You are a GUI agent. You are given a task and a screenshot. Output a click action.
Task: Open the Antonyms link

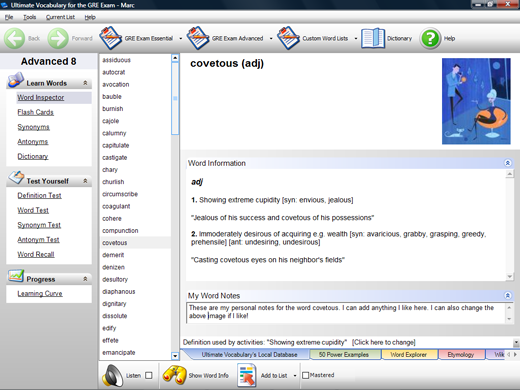33,142
